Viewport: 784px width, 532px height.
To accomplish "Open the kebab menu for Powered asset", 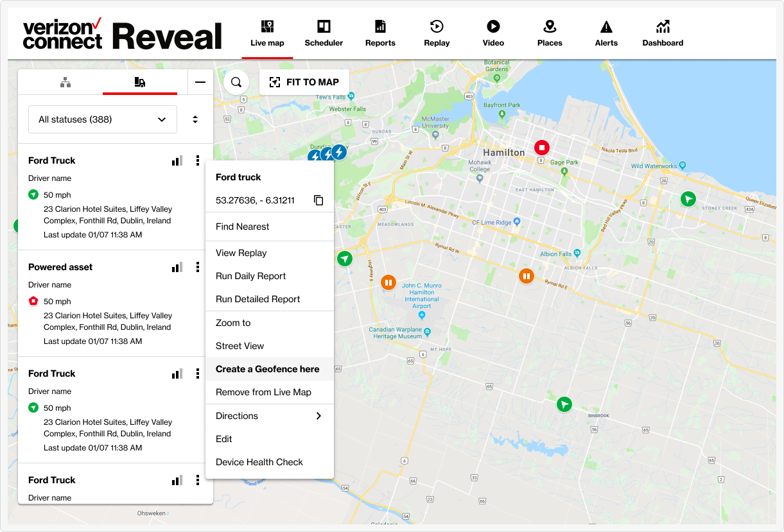I will tap(197, 267).
